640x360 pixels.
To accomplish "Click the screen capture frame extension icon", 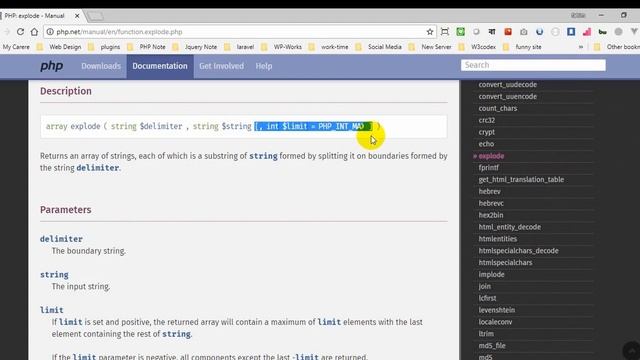I will click(445, 31).
